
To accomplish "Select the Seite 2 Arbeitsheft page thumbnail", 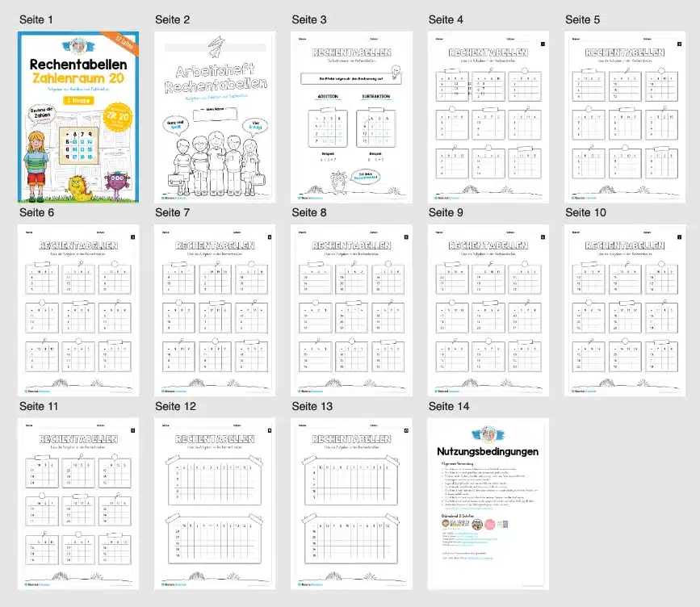I will tap(216, 117).
